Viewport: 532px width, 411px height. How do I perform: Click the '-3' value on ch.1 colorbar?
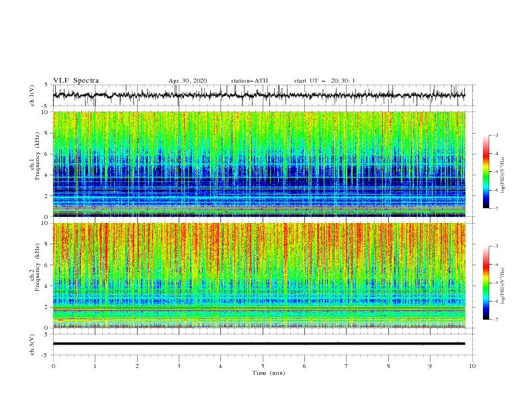click(x=495, y=135)
